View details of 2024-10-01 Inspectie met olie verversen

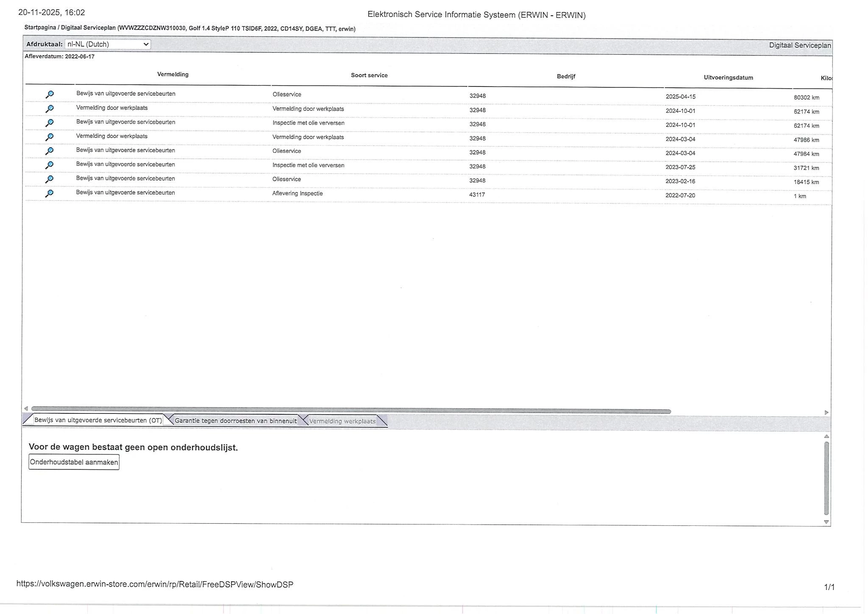tap(50, 123)
